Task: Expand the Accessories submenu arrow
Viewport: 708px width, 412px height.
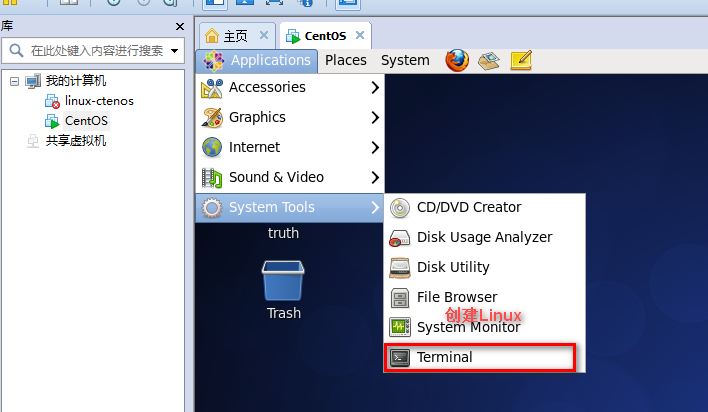Action: point(375,87)
